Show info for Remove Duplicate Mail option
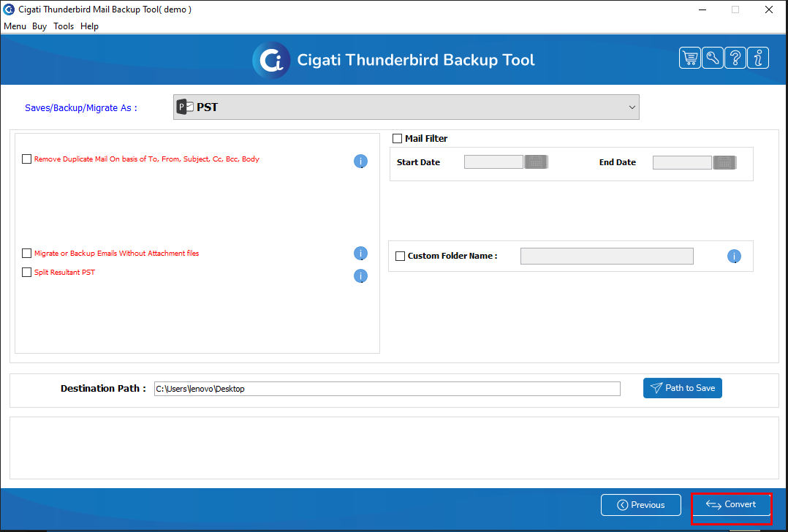 [x=361, y=161]
